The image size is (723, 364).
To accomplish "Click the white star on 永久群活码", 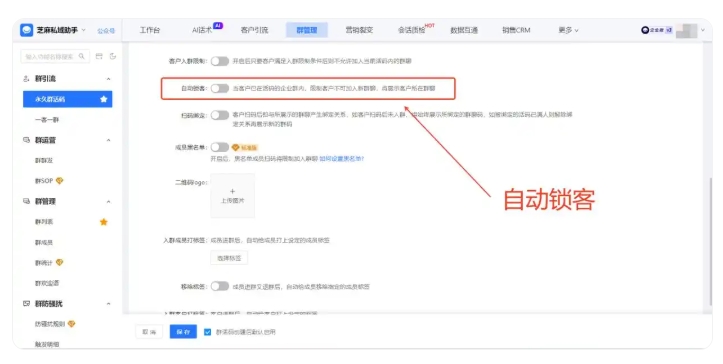I will point(104,99).
